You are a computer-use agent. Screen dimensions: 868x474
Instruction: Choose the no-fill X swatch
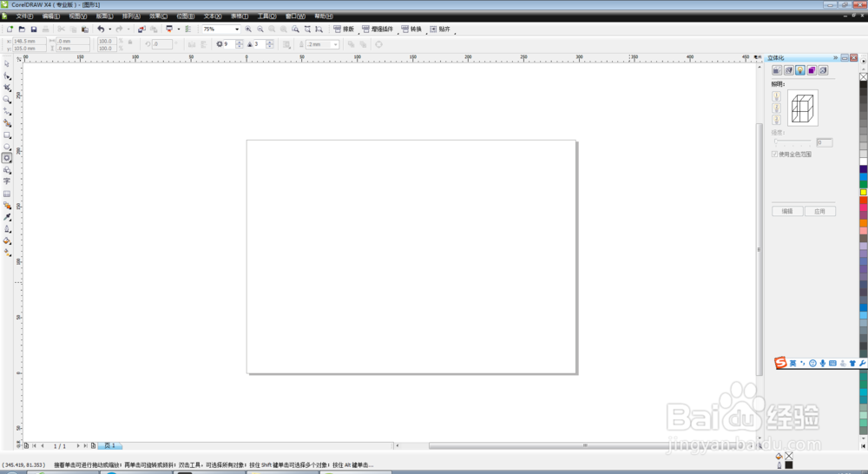tap(864, 77)
